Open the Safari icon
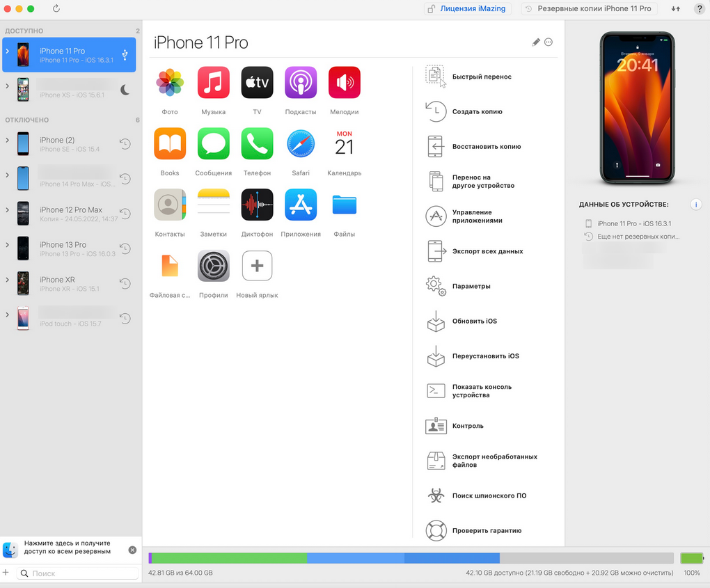 tap(301, 143)
